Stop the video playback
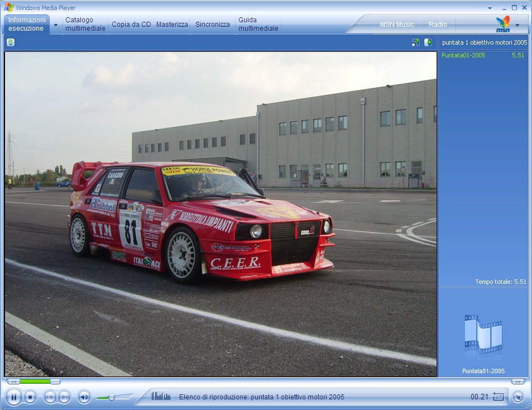Image resolution: width=532 pixels, height=410 pixels. click(30, 397)
